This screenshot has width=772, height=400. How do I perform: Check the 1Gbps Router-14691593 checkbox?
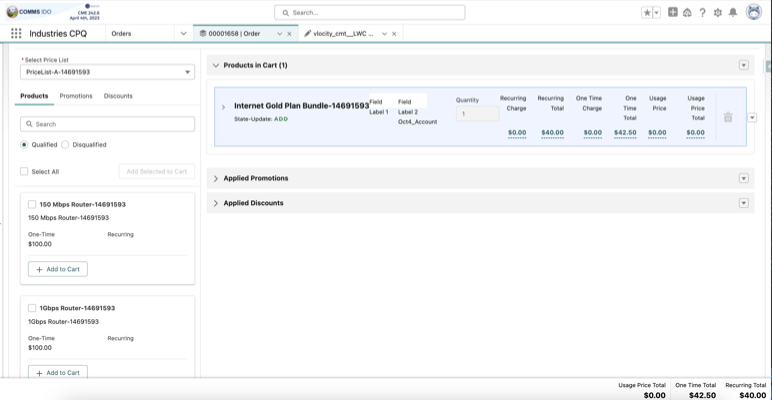[x=32, y=308]
